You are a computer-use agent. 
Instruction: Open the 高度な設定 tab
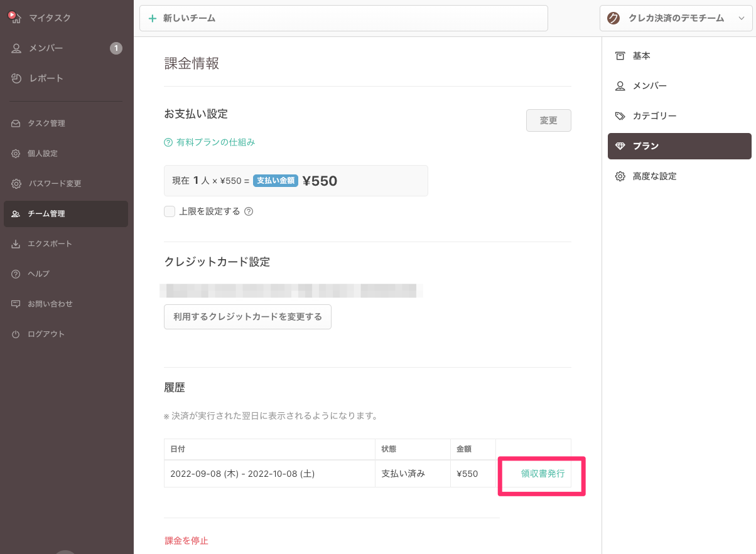[654, 176]
